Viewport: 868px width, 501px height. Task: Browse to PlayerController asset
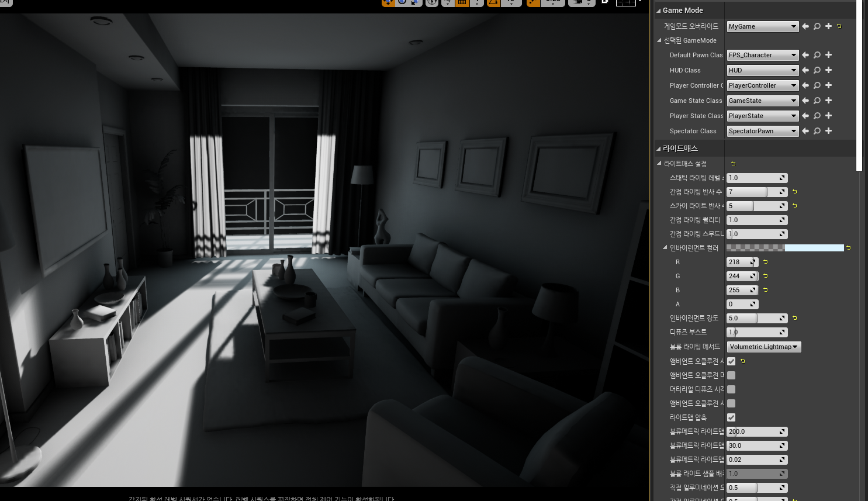pyautogui.click(x=817, y=85)
